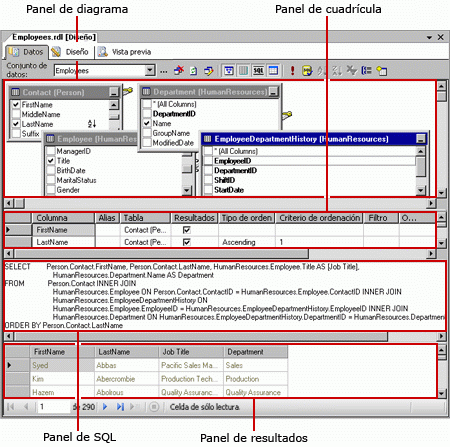
Task: Uncheck FirstName in the Contact table
Action: (16, 105)
